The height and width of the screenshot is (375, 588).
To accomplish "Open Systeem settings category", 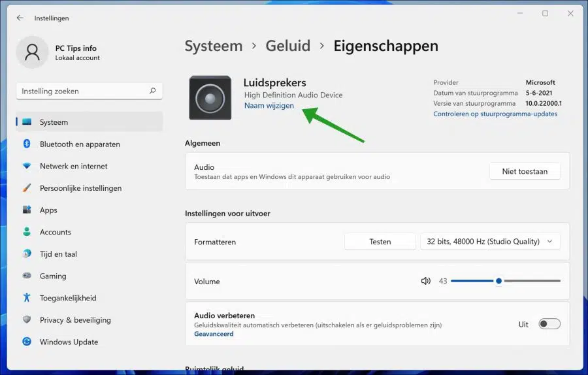I will (x=90, y=122).
